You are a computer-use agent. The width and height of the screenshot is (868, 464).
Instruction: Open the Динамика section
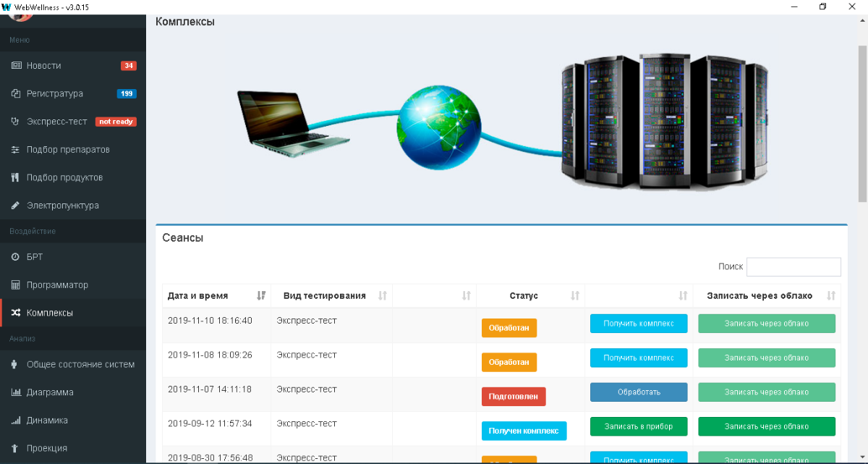(73, 420)
